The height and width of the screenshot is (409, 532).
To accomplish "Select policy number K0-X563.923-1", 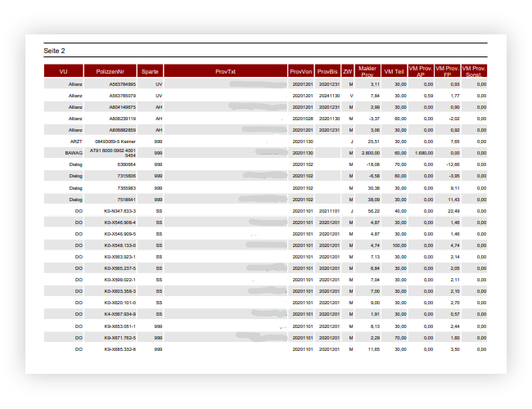I will pyautogui.click(x=119, y=257).
